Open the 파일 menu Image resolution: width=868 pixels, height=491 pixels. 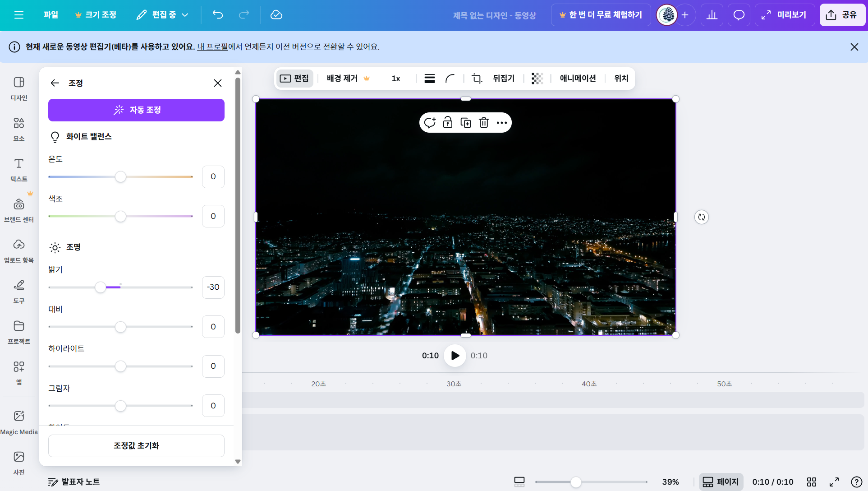click(x=51, y=15)
